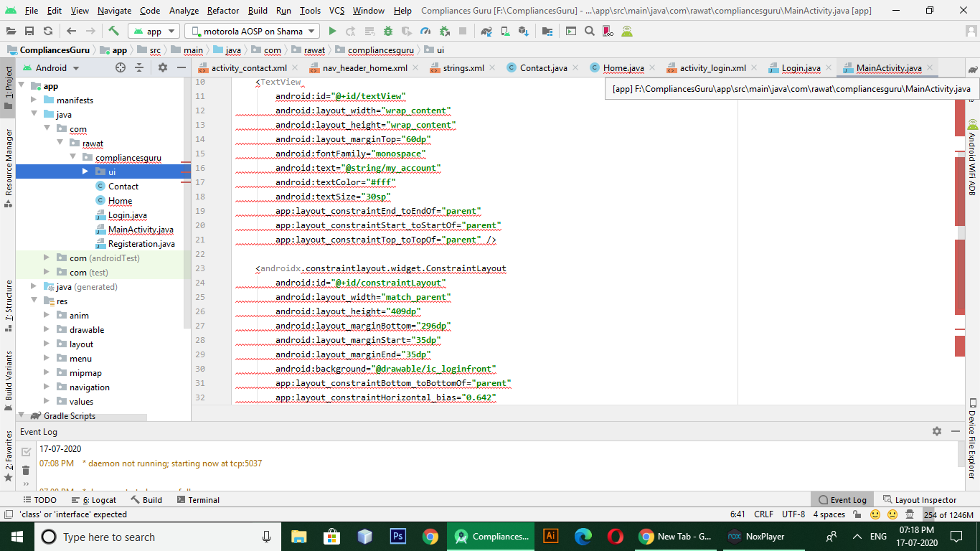This screenshot has width=980, height=551.
Task: Click the Sync/Reload from disk icon
Action: (x=47, y=31)
